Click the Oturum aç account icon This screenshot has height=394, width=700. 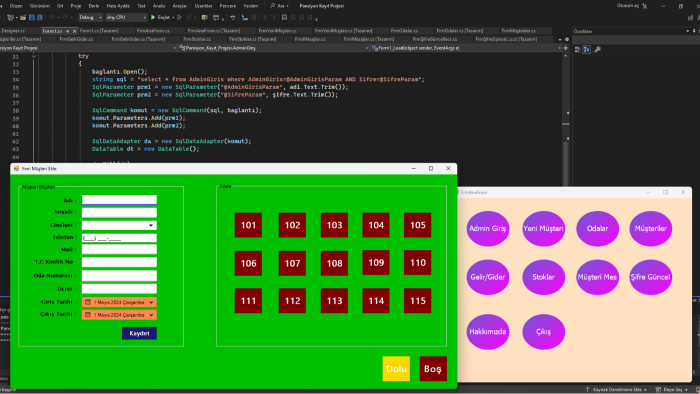click(x=645, y=6)
